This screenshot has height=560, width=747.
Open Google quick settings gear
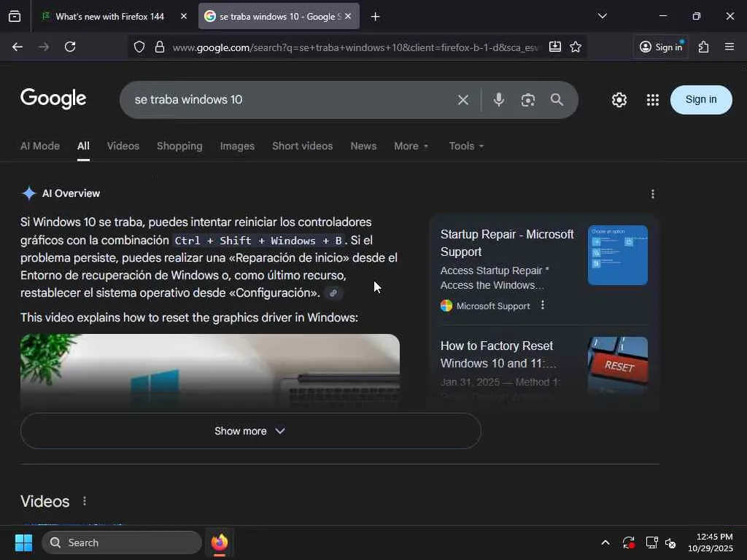tap(619, 99)
